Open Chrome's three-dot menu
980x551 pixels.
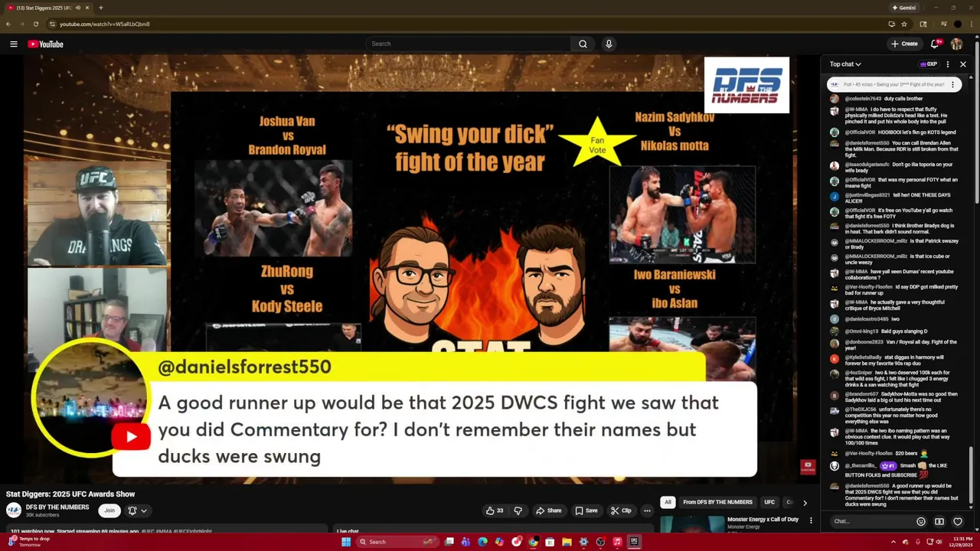(971, 24)
